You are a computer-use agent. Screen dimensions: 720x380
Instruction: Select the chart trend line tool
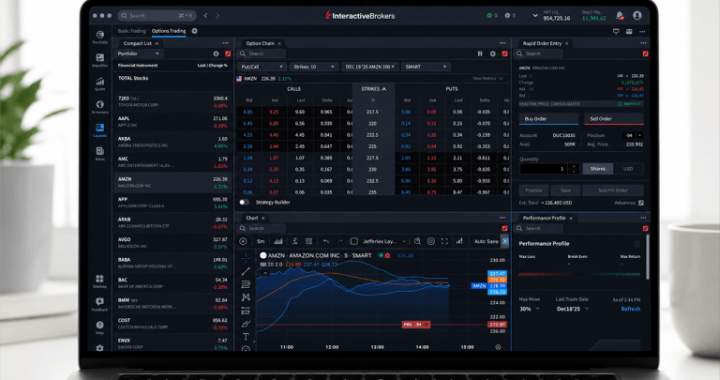246,271
